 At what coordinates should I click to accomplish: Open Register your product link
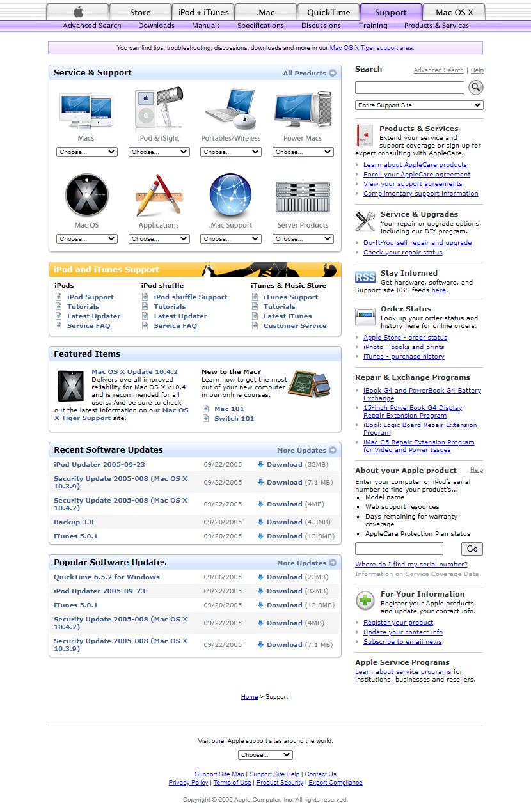point(399,623)
